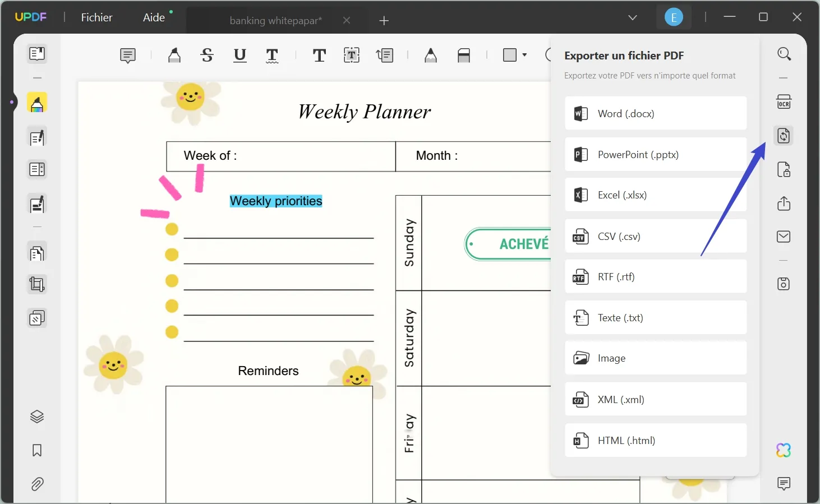Select the Underline annotation tool
This screenshot has height=504, width=820.
pyautogui.click(x=240, y=55)
